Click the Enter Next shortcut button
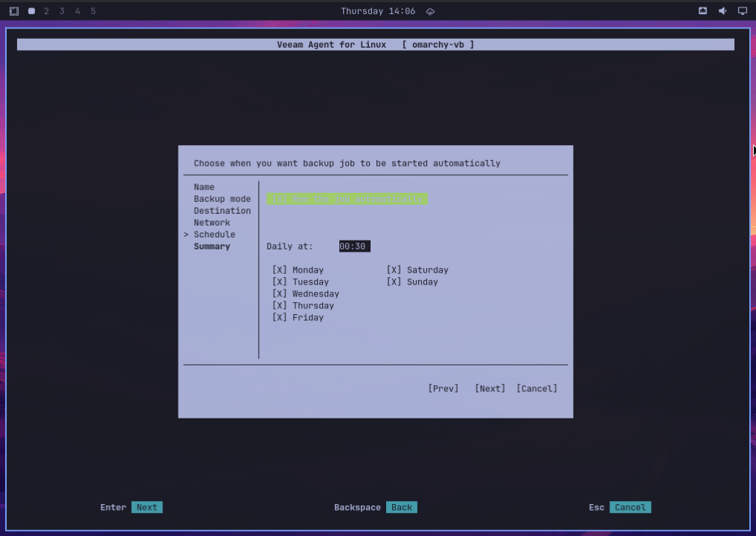This screenshot has height=536, width=756. click(x=147, y=507)
